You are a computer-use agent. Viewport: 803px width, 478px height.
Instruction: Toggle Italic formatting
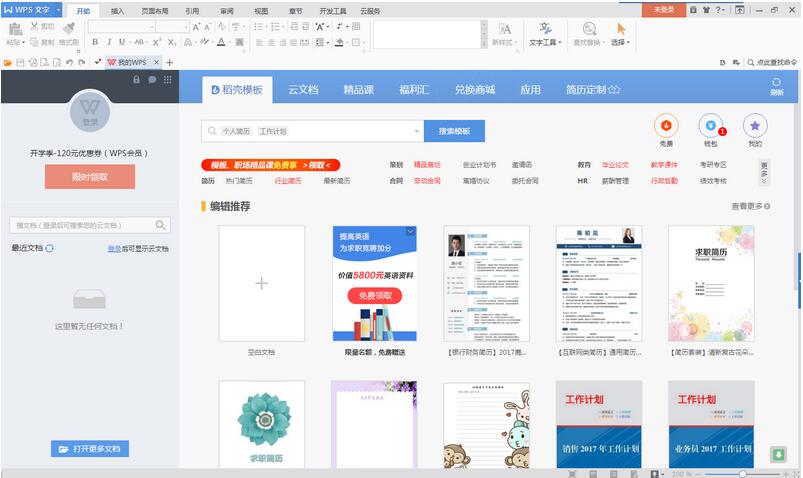109,42
